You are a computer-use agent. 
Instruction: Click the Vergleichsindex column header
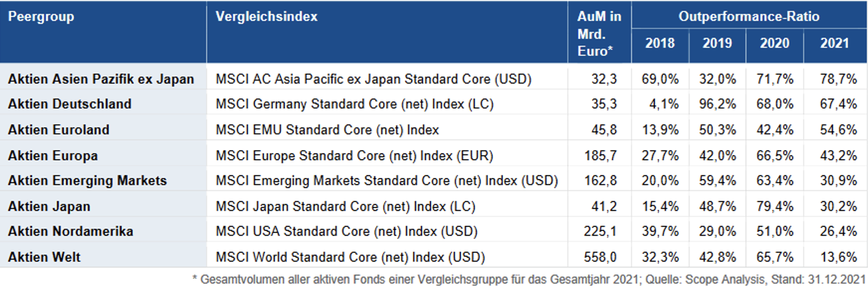click(x=266, y=17)
